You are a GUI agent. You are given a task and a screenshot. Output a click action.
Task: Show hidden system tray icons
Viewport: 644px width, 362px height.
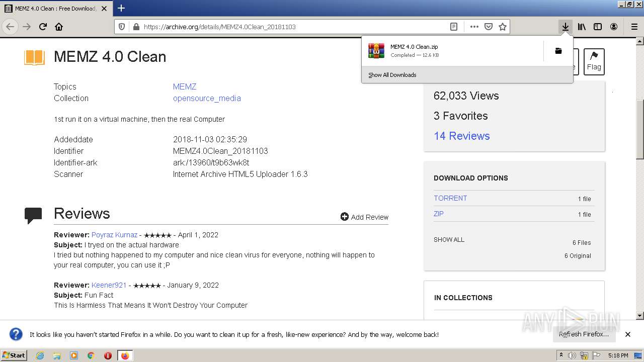(x=561, y=355)
